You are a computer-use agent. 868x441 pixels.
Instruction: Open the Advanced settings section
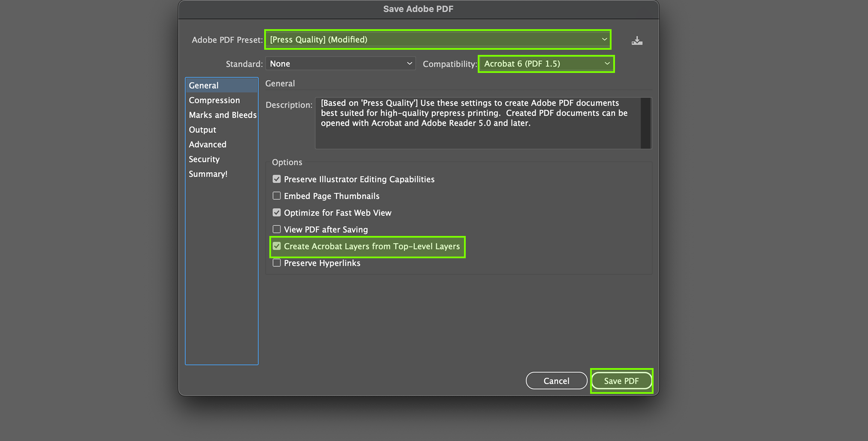point(208,145)
